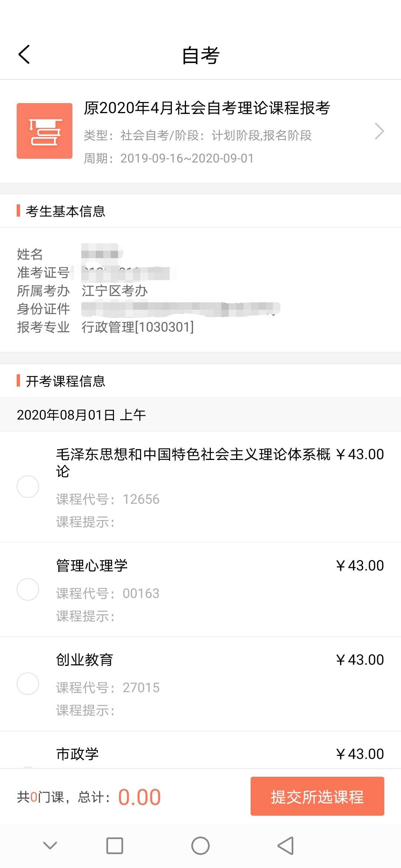Select the 创业教育 course radio button
The width and height of the screenshot is (401, 868).
pos(28,683)
